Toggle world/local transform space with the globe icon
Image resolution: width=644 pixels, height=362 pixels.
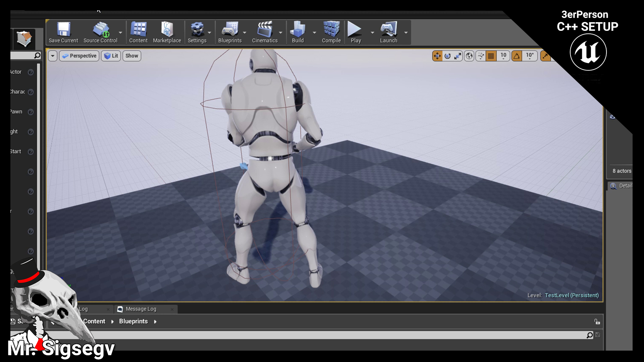pyautogui.click(x=469, y=56)
